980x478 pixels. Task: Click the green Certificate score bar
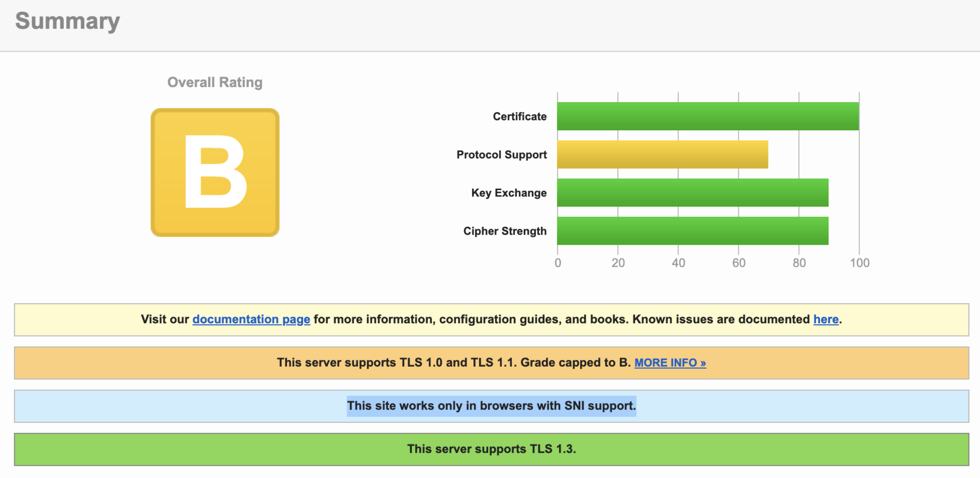pyautogui.click(x=708, y=116)
